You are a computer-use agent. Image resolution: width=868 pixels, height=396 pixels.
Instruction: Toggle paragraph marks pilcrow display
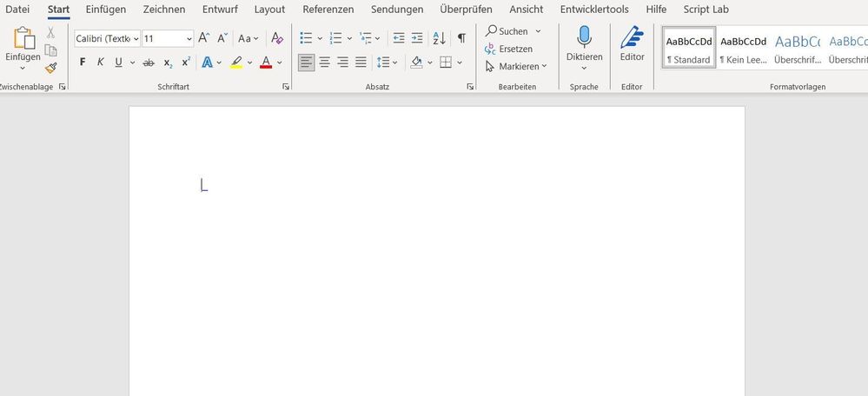coord(461,38)
